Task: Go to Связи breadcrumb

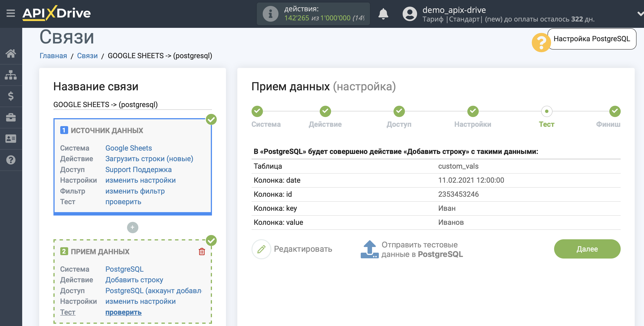Action: pyautogui.click(x=87, y=55)
